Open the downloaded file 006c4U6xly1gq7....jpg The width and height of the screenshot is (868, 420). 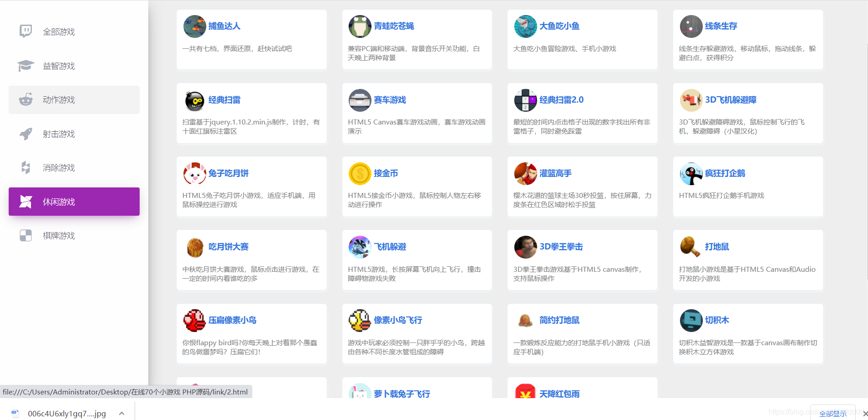point(67,414)
